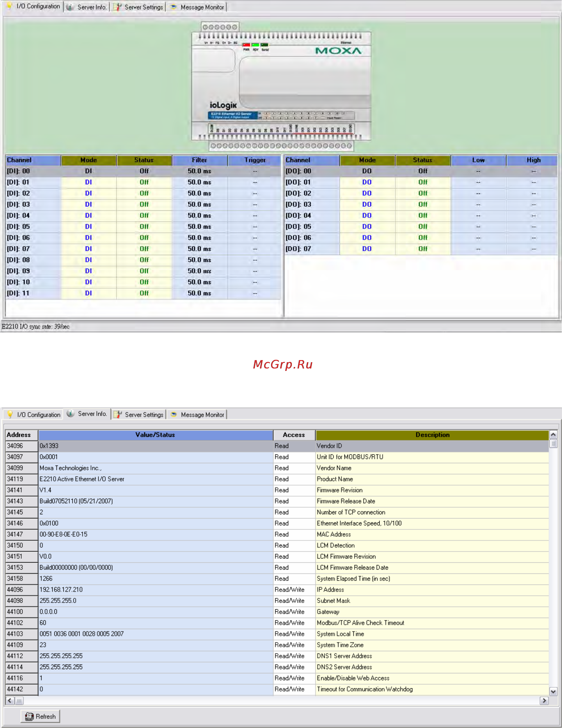The width and height of the screenshot is (562, 728).
Task: Click 50.0 ms filter of [DI]: 10
Action: (199, 282)
